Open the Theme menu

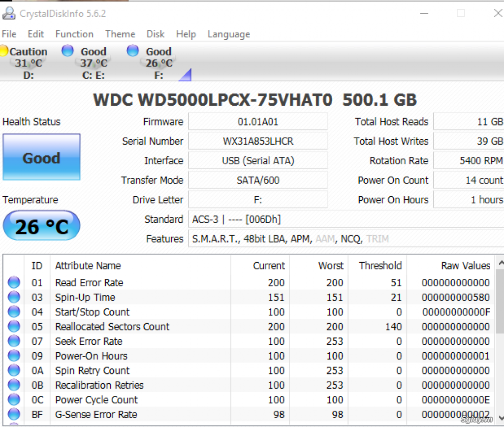120,34
